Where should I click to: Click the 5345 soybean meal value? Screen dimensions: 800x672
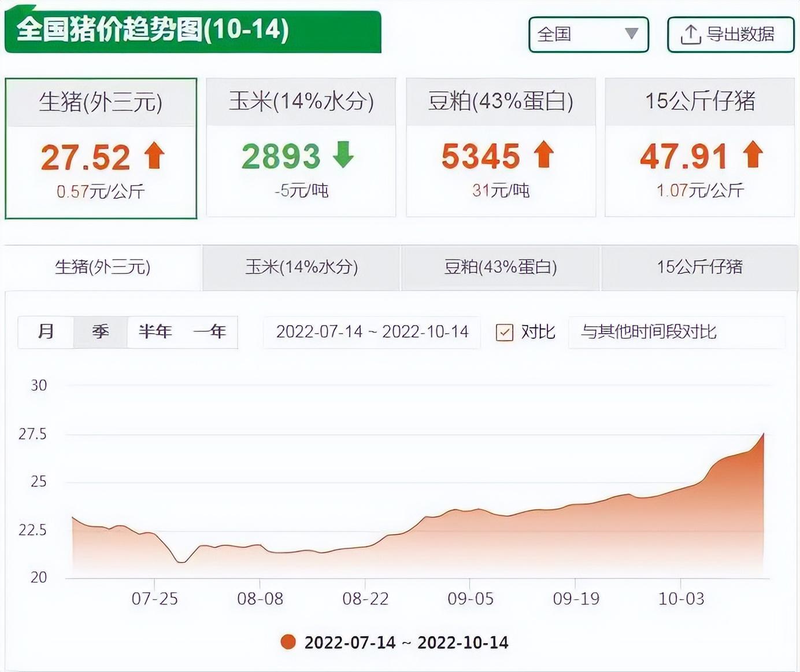click(x=481, y=156)
